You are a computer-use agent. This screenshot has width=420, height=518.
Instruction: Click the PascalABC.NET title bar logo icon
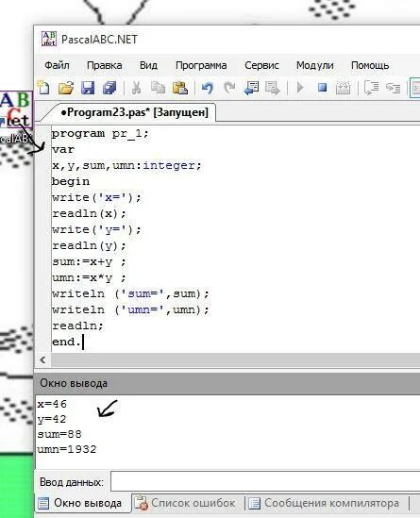click(x=49, y=39)
